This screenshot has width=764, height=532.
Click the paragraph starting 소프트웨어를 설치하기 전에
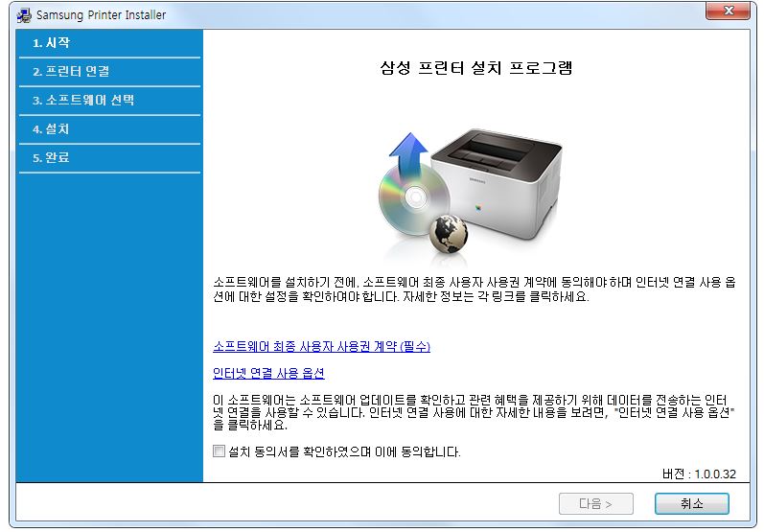click(x=475, y=289)
